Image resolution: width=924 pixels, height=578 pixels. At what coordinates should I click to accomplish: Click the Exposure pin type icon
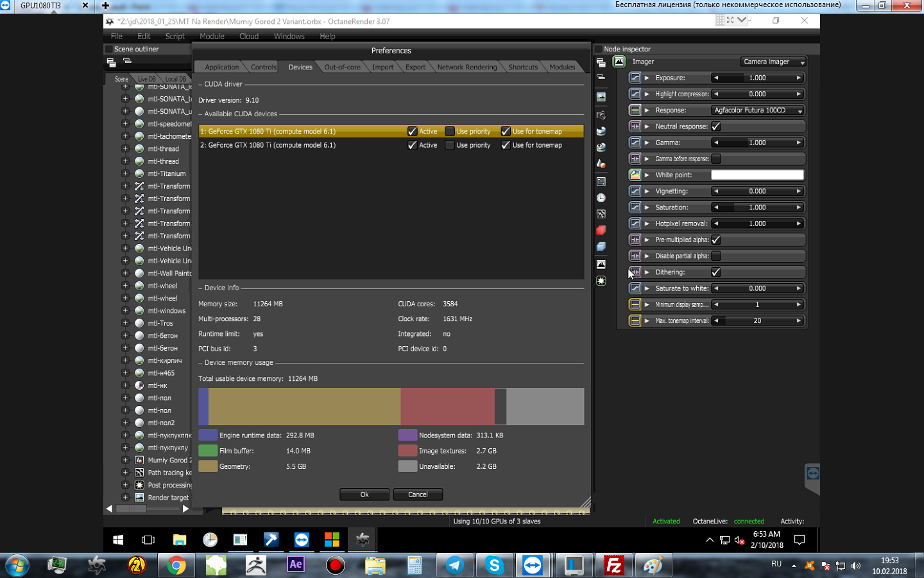point(635,78)
